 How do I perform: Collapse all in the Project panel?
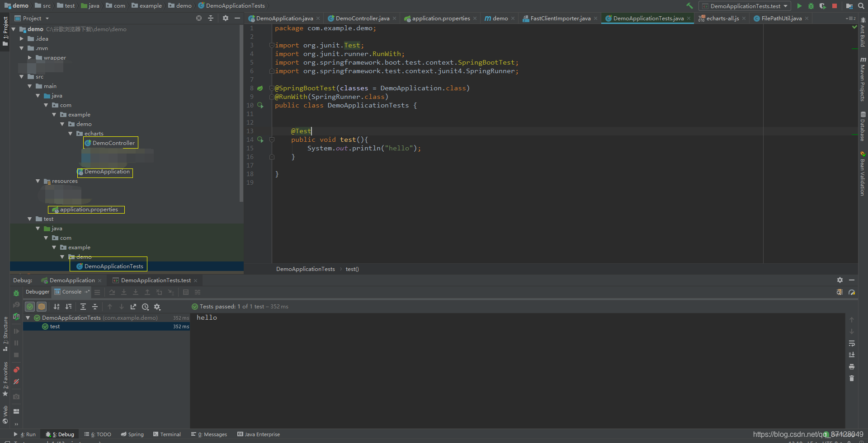[211, 18]
